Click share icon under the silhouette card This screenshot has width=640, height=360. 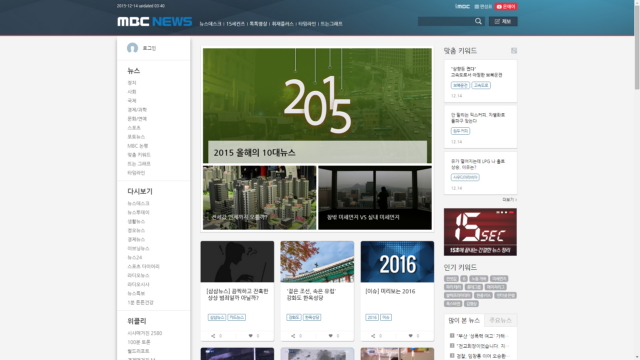pos(213,336)
